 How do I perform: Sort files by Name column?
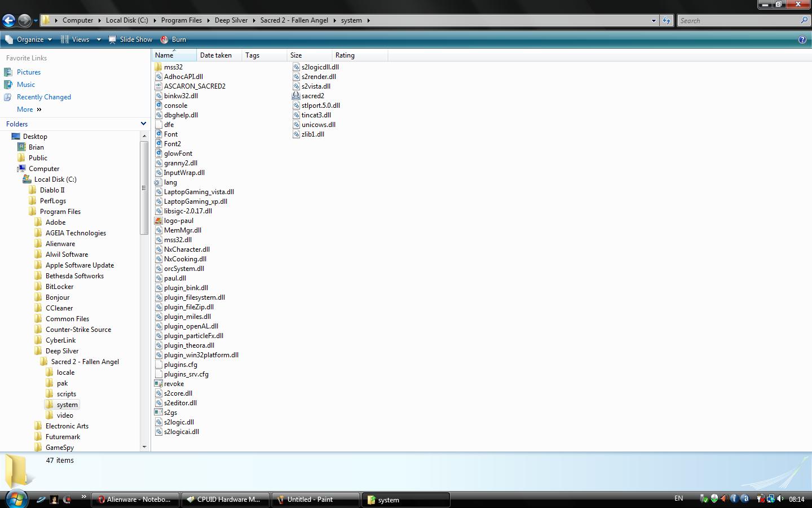point(174,55)
